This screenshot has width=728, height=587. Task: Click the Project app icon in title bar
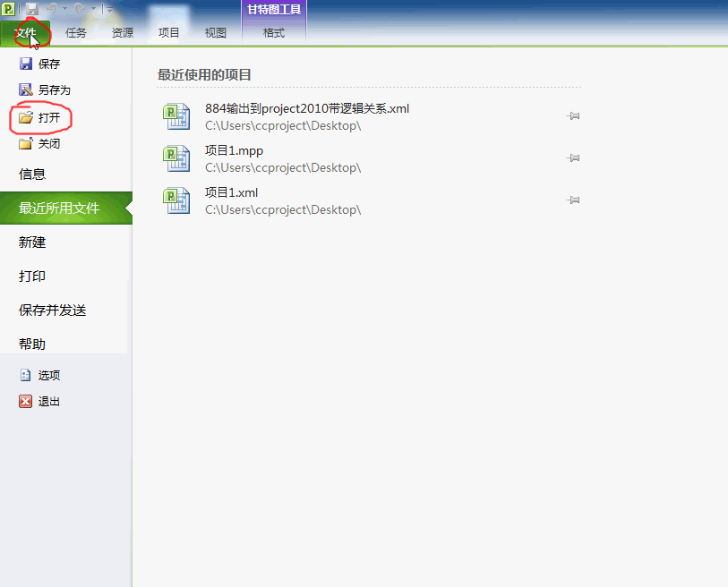click(8, 8)
